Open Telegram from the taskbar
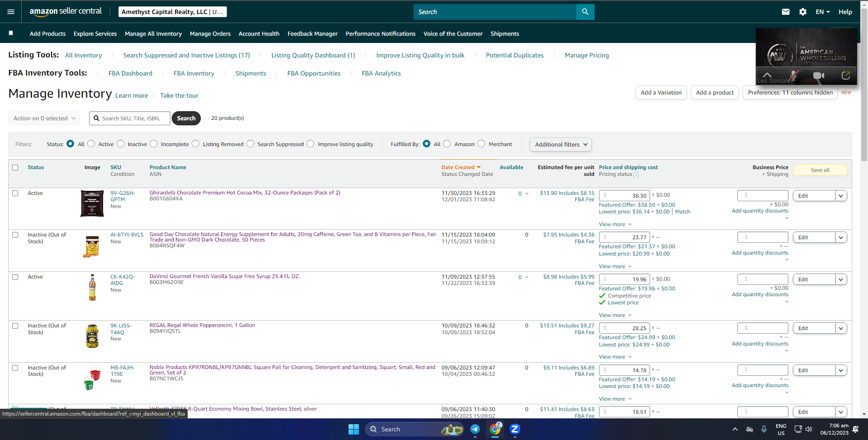Viewport: 868px width, 440px height. click(475, 429)
